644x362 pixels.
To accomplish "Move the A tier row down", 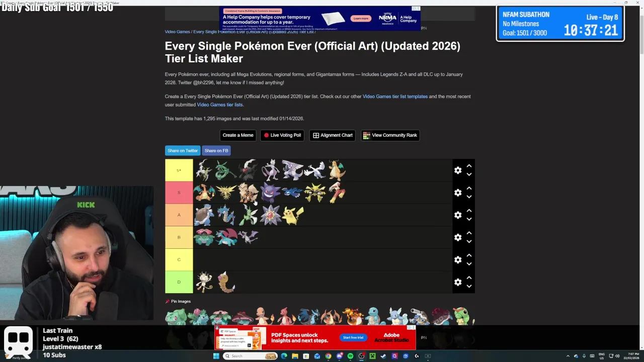I will (x=469, y=219).
